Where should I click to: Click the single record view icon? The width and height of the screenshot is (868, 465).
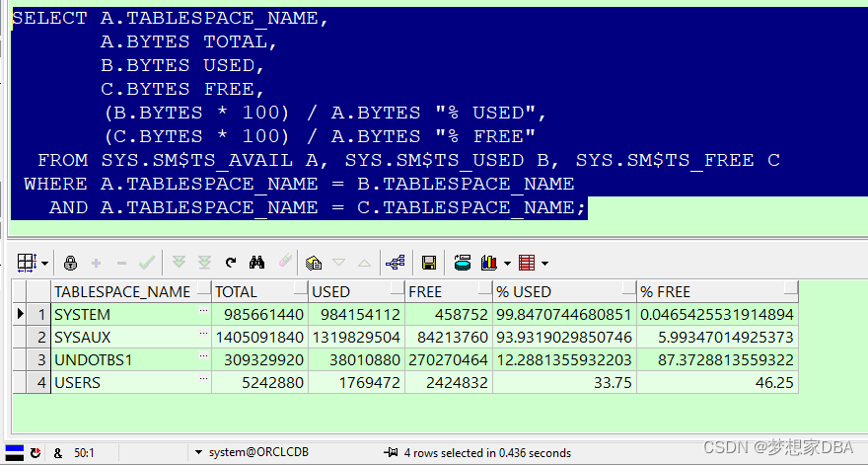point(314,263)
